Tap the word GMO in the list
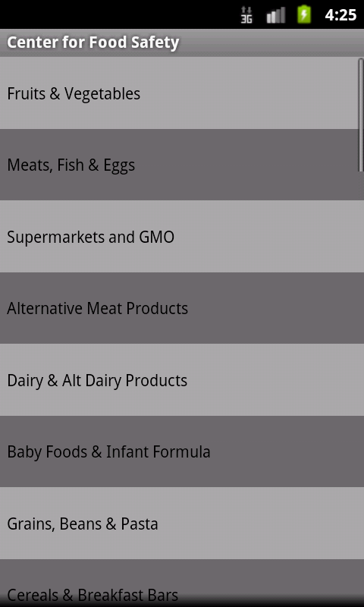 tap(157, 237)
